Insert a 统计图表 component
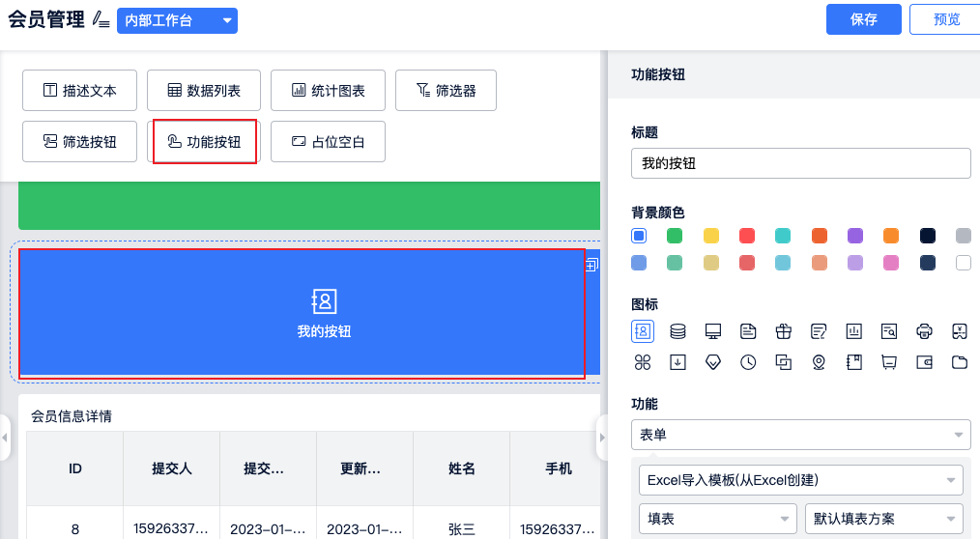 (328, 91)
